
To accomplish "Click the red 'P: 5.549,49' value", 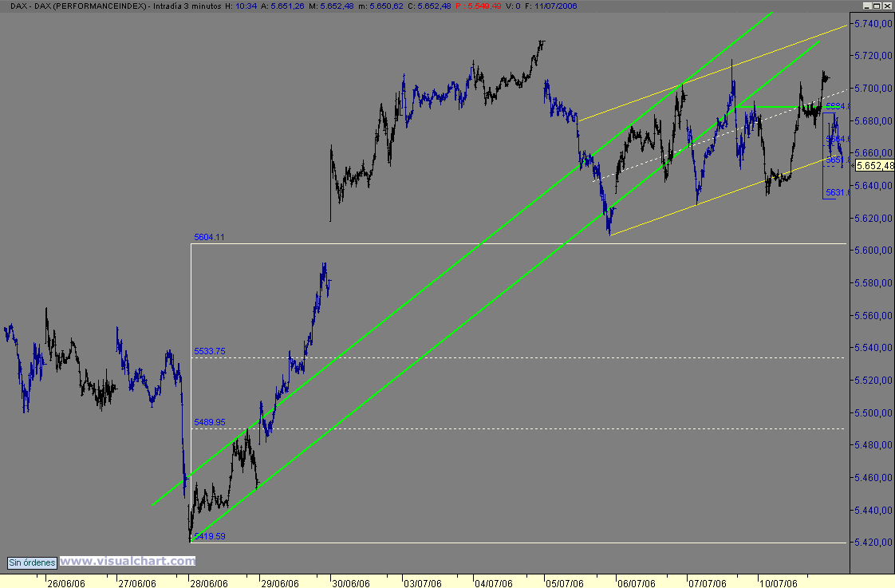I will click(479, 6).
